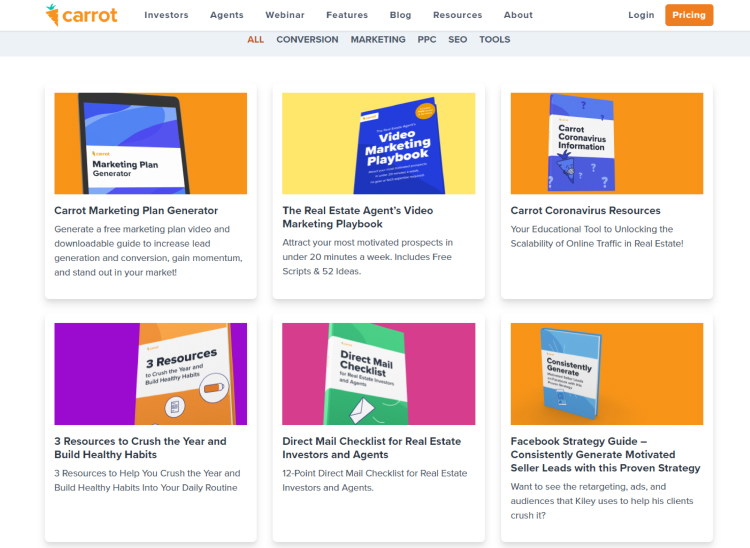Click the Login link
750x548 pixels.
pos(641,15)
